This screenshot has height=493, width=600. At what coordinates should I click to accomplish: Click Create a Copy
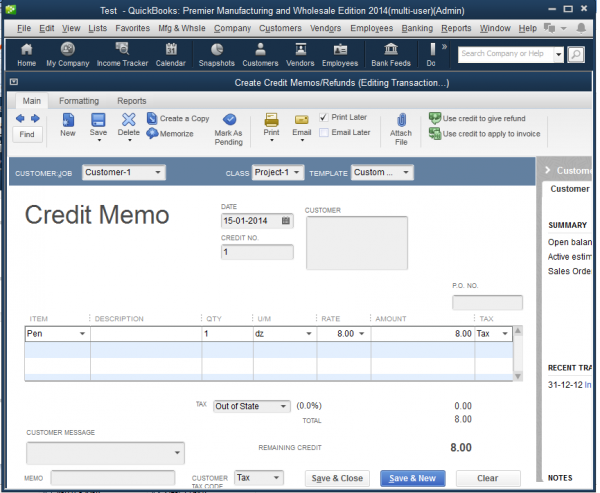click(x=178, y=118)
